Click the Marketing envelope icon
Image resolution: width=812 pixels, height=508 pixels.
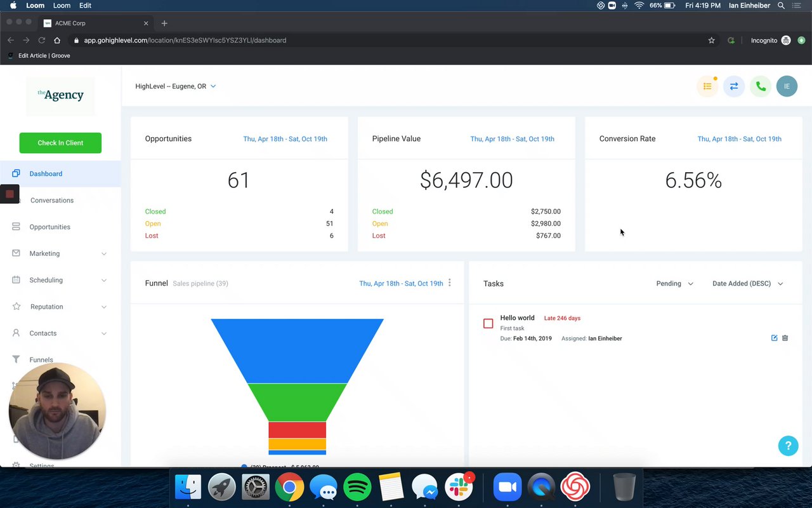[16, 253]
